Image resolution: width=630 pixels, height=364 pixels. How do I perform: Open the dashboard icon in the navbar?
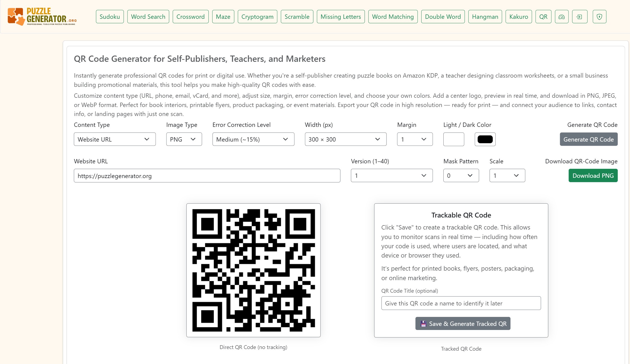(x=562, y=16)
